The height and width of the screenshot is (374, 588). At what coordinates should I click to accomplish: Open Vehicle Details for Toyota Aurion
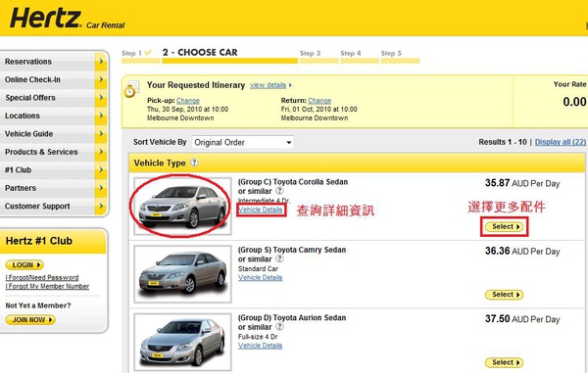pos(261,346)
